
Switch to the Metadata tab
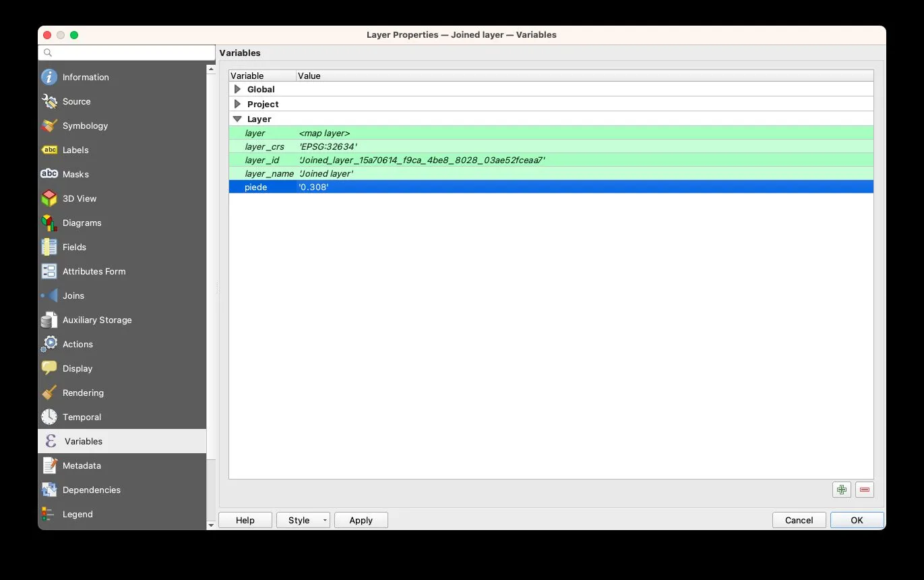[x=82, y=465]
